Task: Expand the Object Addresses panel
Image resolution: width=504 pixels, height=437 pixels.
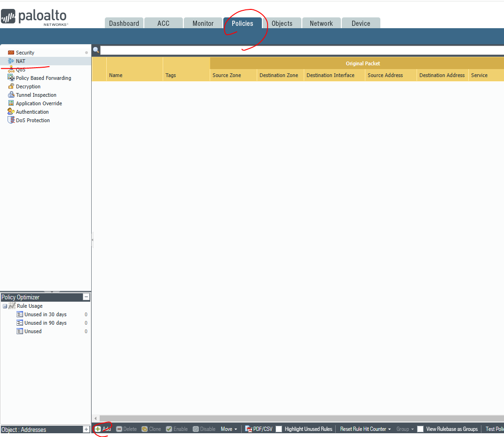Action: click(86, 429)
